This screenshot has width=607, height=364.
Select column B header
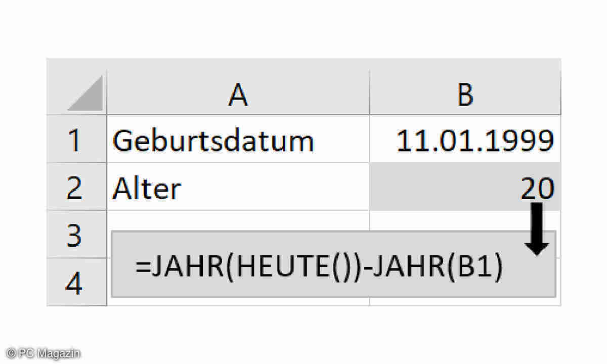tap(464, 95)
